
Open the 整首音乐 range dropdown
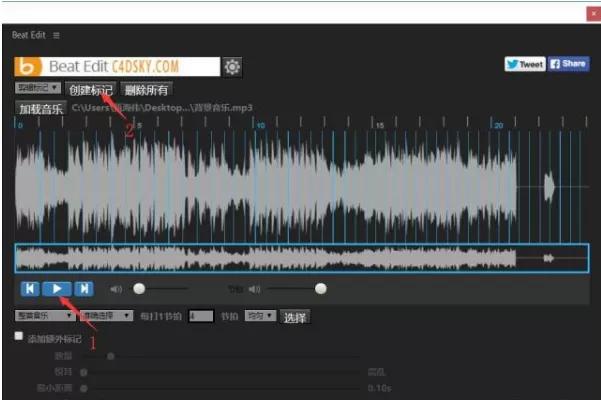pos(45,316)
